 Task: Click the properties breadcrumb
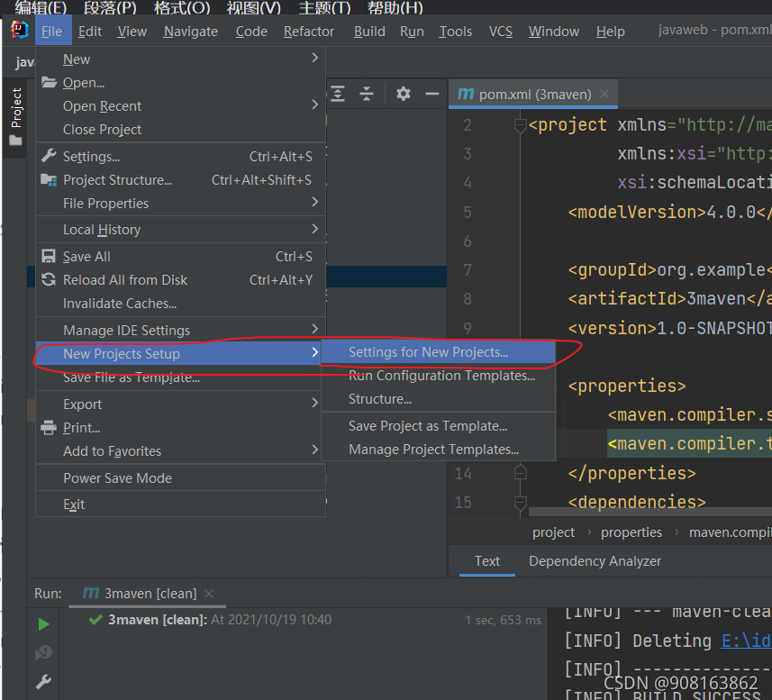pyautogui.click(x=631, y=532)
